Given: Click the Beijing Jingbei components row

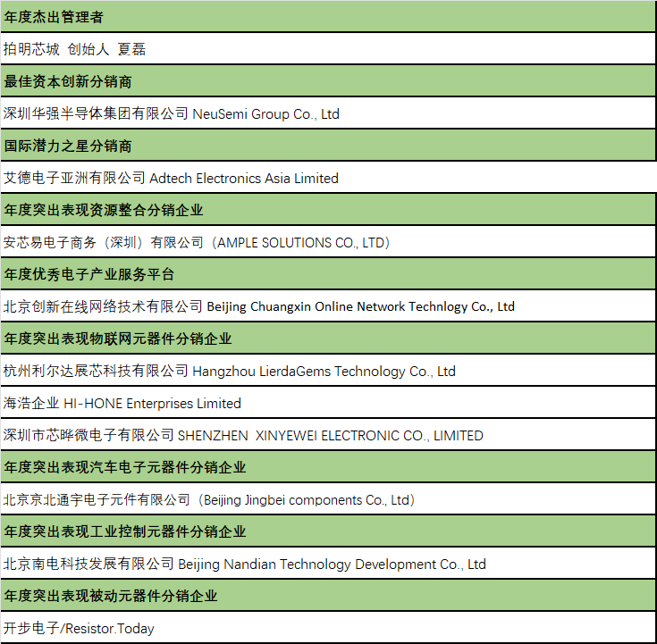Looking at the screenshot, I should pyautogui.click(x=328, y=499).
